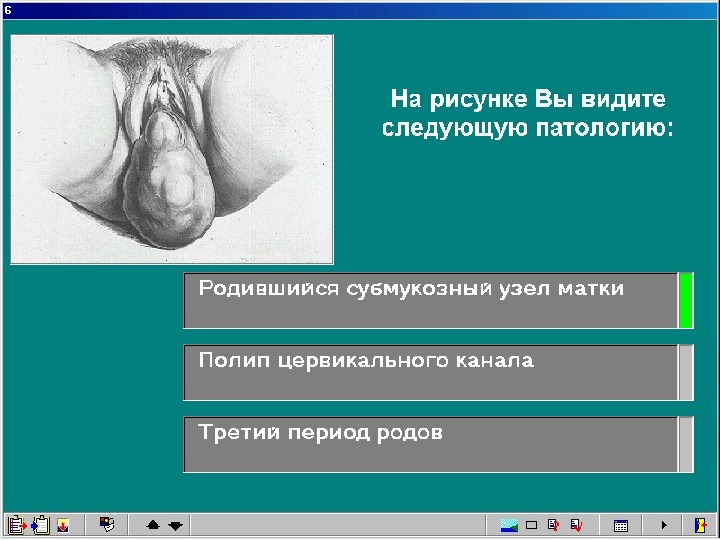Click the document icon with red down arrow
Image resolution: width=720 pixels, height=540 pixels.
576,524
